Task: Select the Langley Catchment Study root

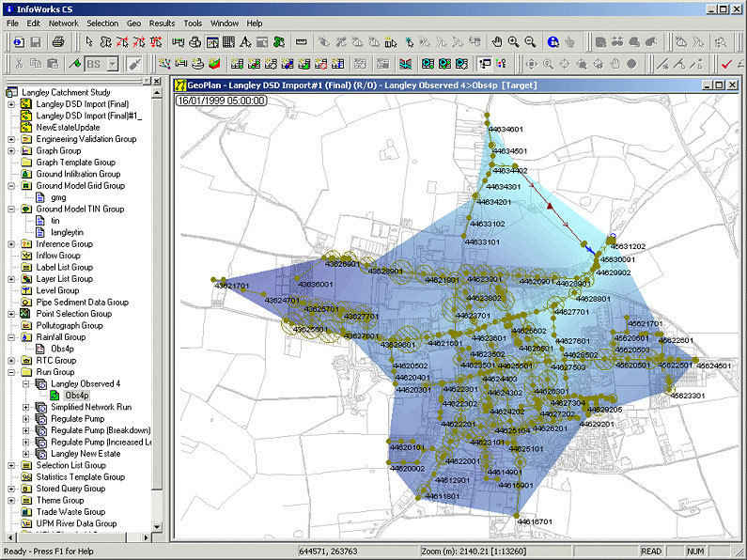Action: (x=66, y=92)
